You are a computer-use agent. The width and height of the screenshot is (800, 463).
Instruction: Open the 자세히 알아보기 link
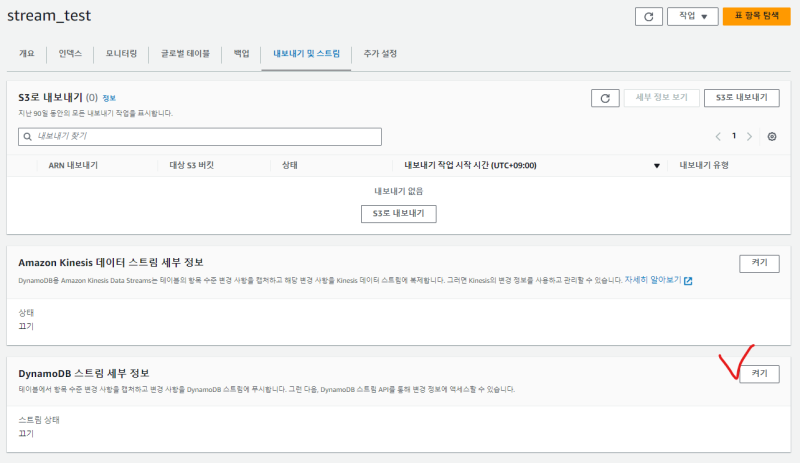(x=653, y=280)
